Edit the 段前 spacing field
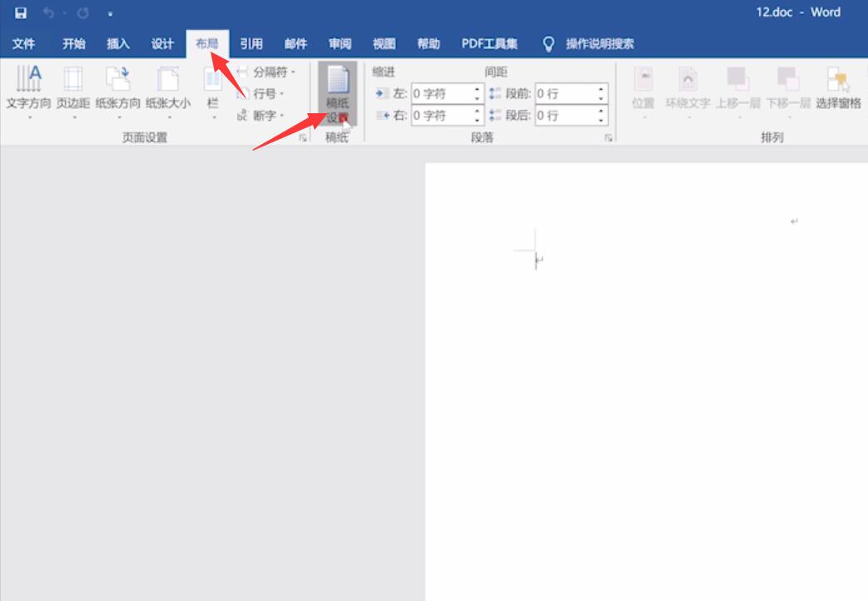Viewport: 868px width, 601px height. coord(566,93)
